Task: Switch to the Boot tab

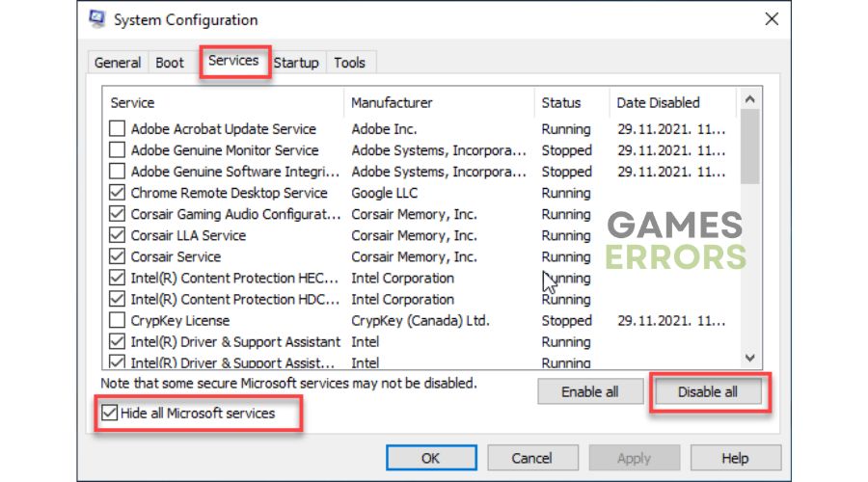Action: pos(170,63)
